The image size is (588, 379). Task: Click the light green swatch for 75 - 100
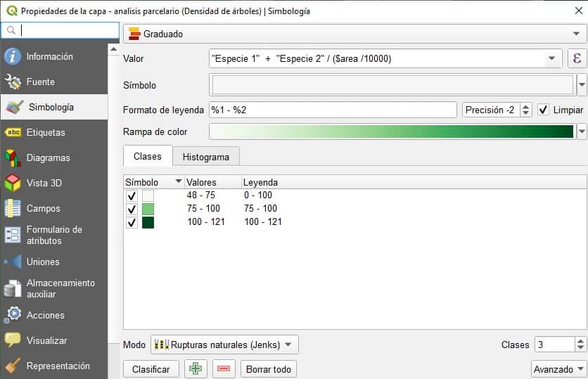148,209
